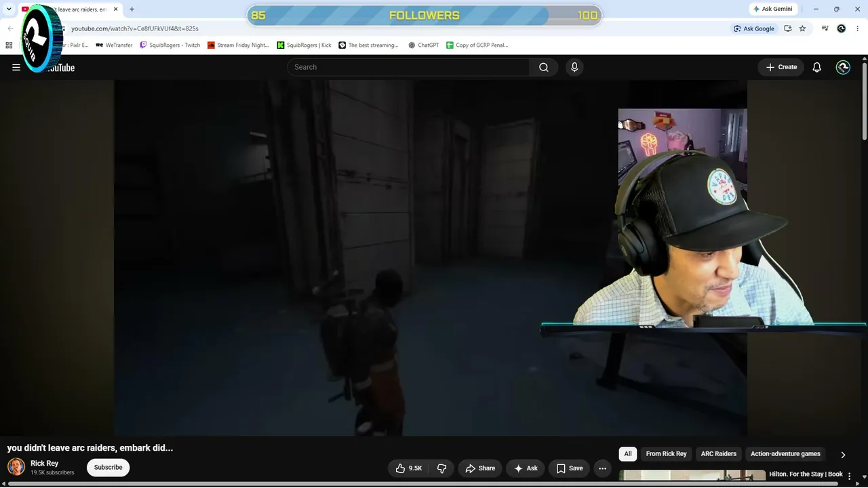This screenshot has height=488, width=868.
Task: Bookmark this page with the star
Action: click(803, 28)
